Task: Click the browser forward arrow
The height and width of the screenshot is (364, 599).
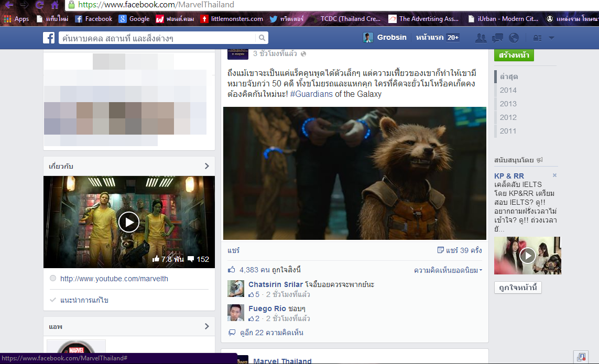Action: (x=25, y=5)
